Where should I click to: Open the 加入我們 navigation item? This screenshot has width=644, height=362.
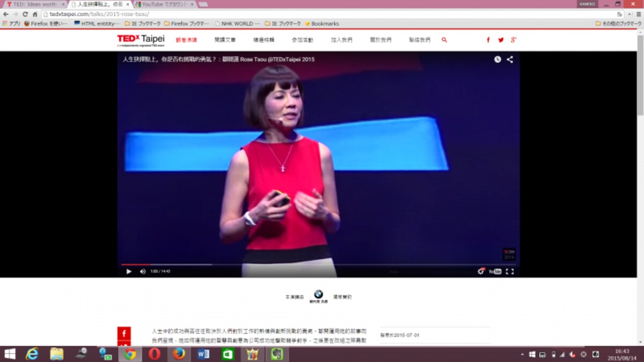342,40
